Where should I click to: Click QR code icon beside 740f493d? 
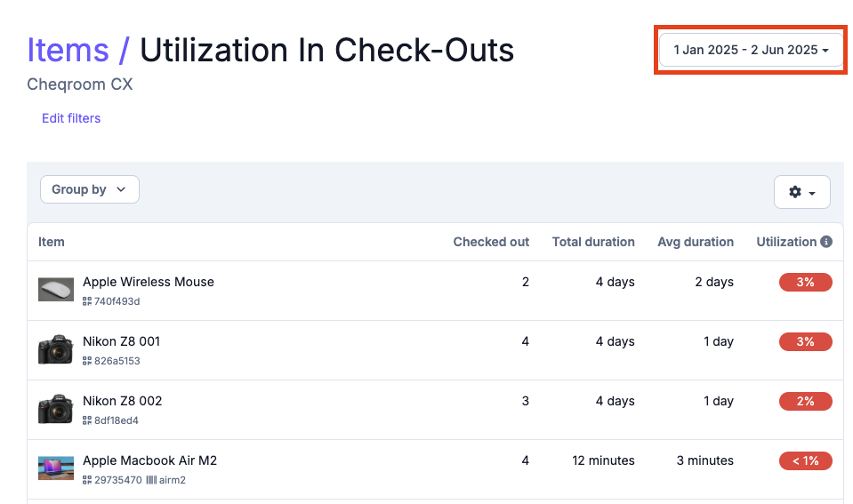(x=87, y=301)
